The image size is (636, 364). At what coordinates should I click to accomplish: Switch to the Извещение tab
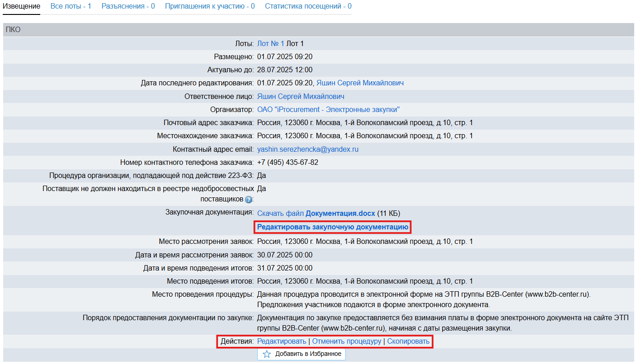click(x=21, y=6)
